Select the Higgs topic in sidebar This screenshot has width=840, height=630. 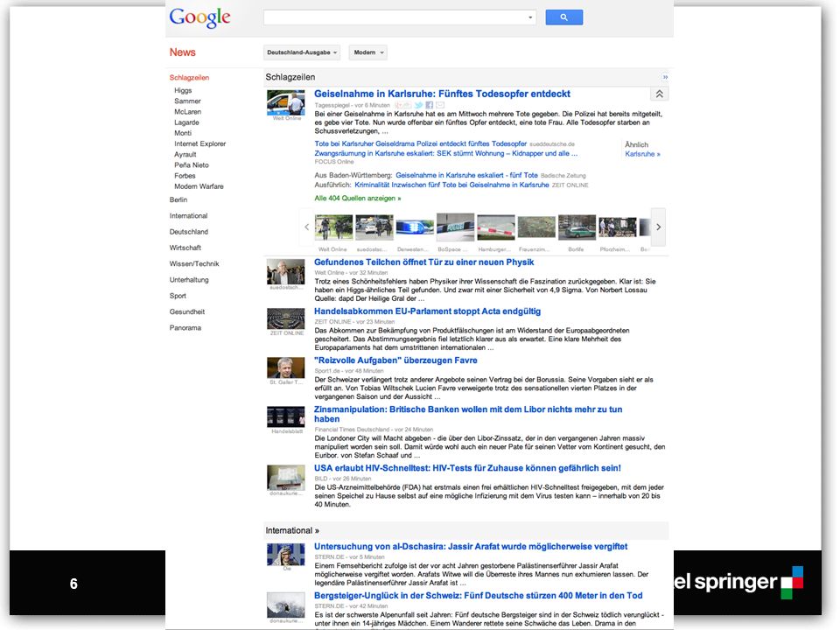tap(183, 90)
